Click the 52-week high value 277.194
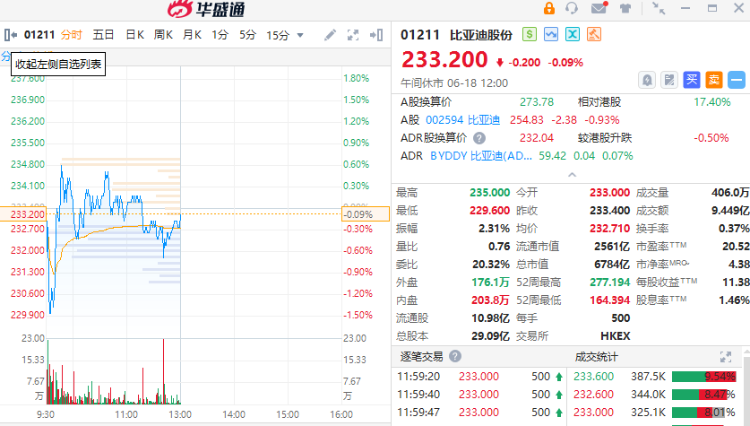 coord(610,282)
